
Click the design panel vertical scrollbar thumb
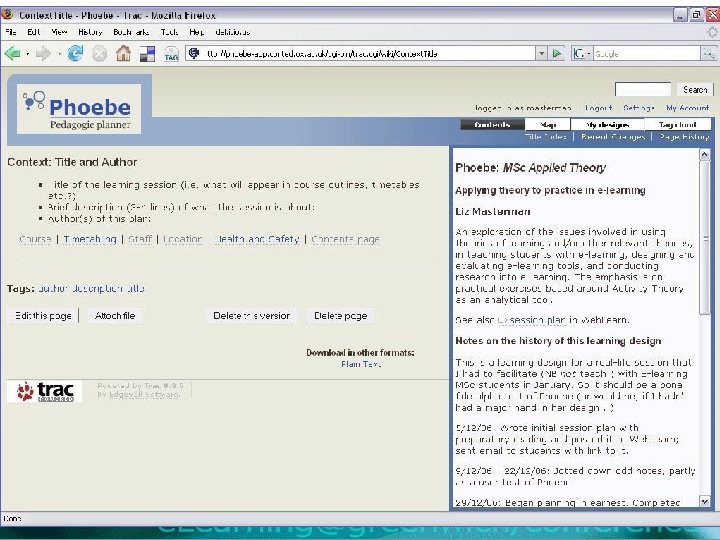[x=704, y=238]
